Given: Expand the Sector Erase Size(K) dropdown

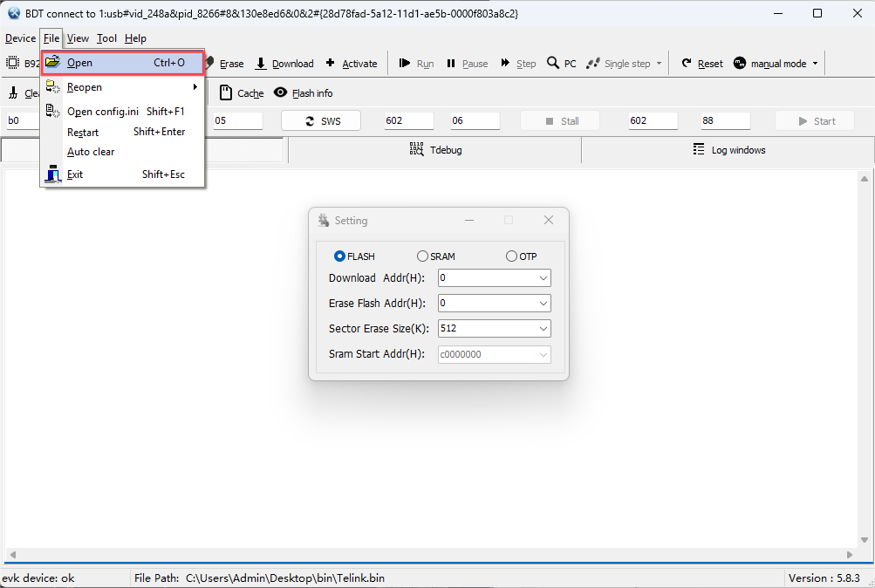Looking at the screenshot, I should tap(543, 329).
